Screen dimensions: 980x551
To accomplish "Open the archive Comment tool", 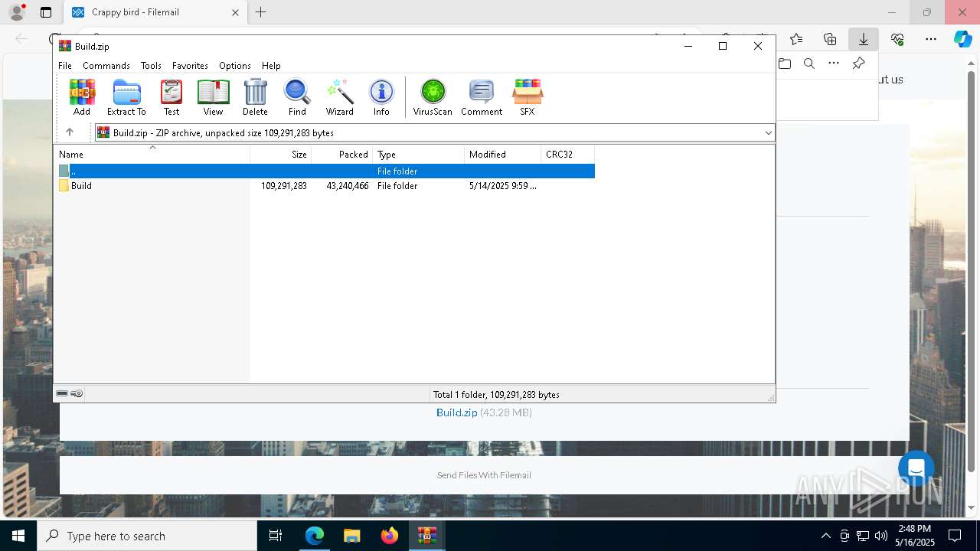I will coord(482,97).
